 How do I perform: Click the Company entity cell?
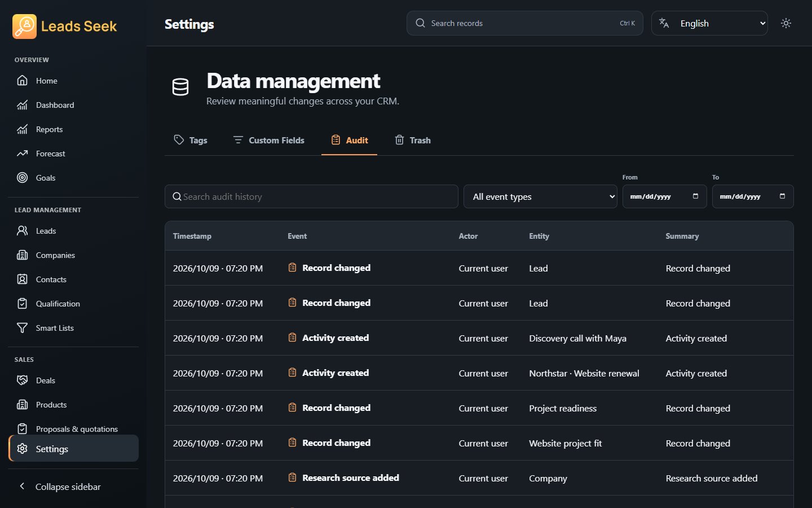pos(548,478)
